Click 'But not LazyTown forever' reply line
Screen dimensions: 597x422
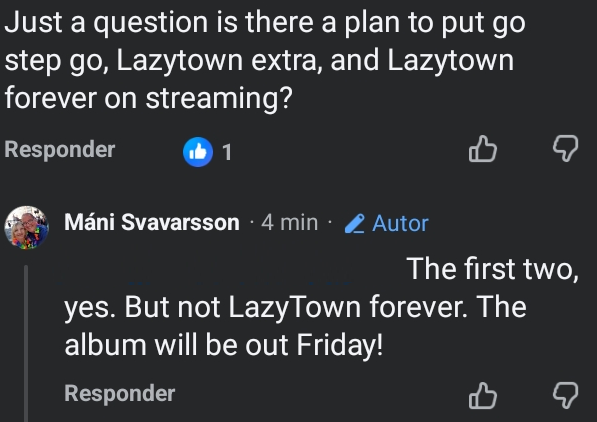coord(293,307)
